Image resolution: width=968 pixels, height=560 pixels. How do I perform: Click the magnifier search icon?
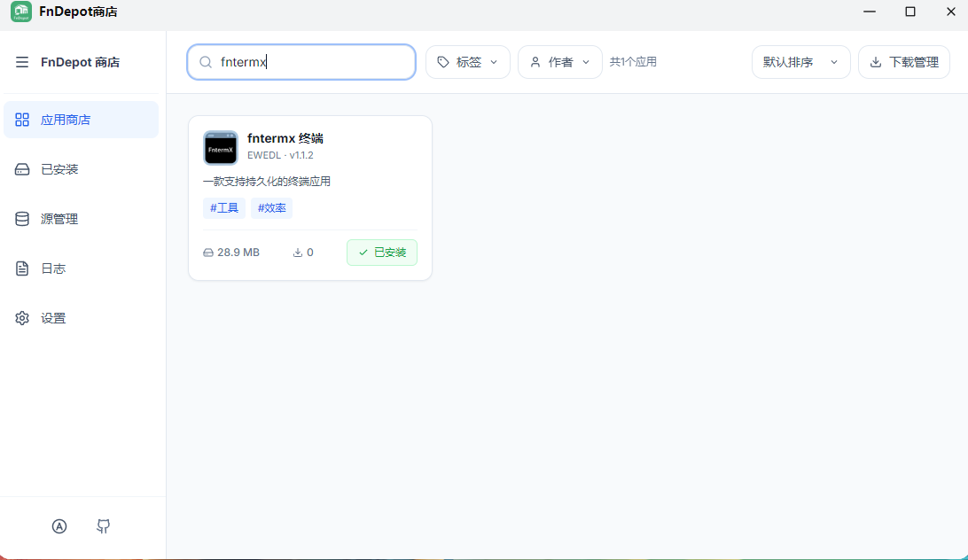tap(206, 62)
